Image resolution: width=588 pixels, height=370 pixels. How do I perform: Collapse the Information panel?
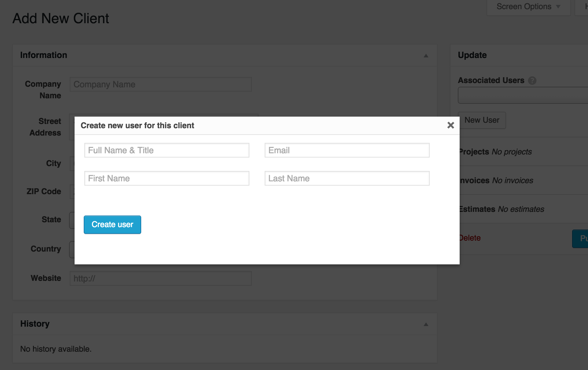tap(426, 56)
